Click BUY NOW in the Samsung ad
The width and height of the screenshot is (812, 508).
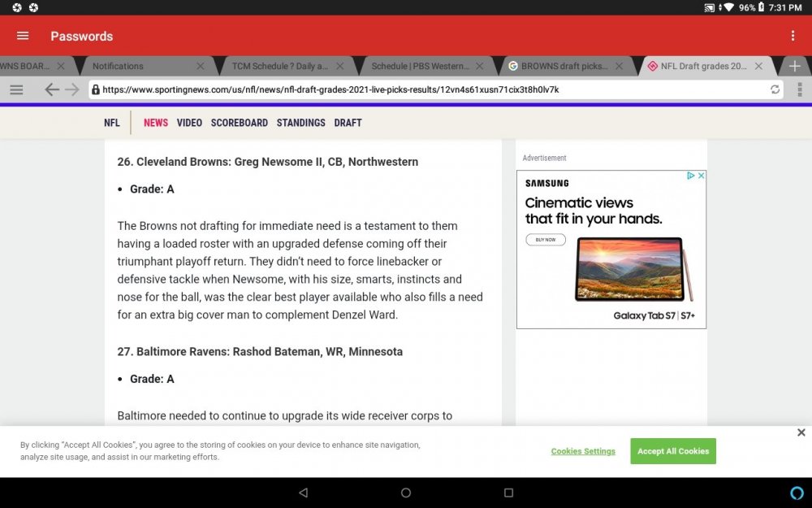546,240
